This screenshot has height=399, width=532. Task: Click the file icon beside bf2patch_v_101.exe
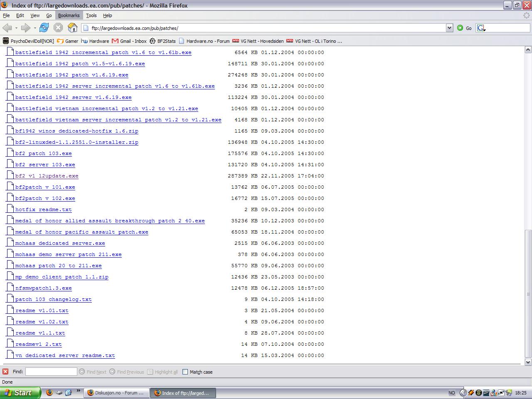(10, 186)
